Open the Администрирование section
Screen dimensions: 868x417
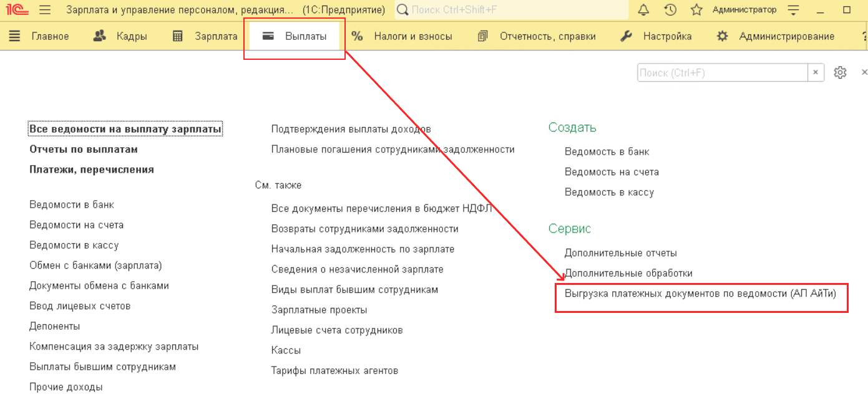[776, 36]
